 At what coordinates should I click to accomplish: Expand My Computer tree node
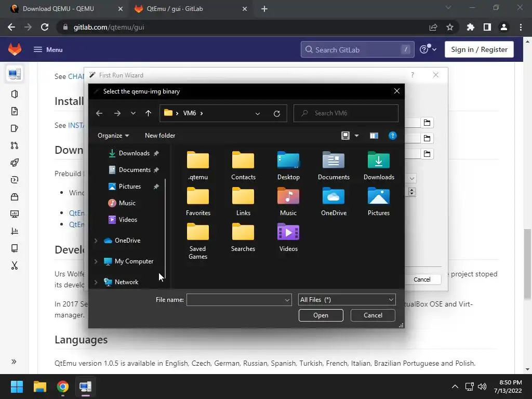pos(96,261)
